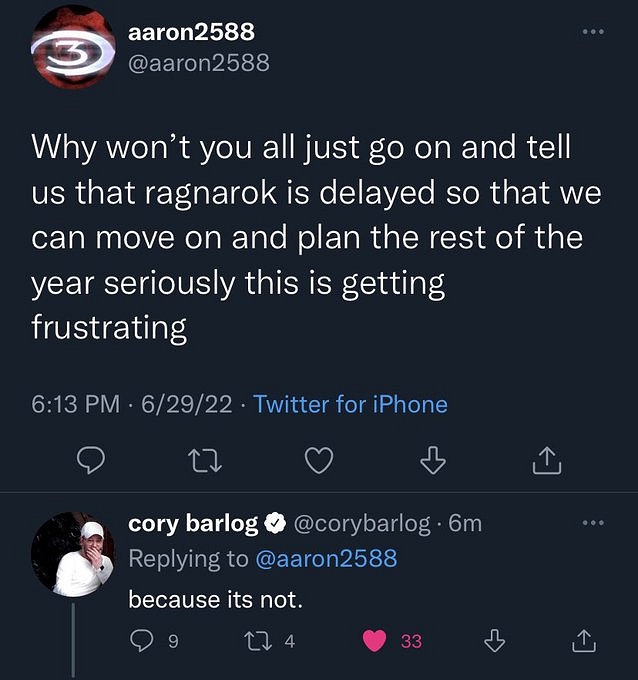Unlike cory barlog's reply

point(375,641)
